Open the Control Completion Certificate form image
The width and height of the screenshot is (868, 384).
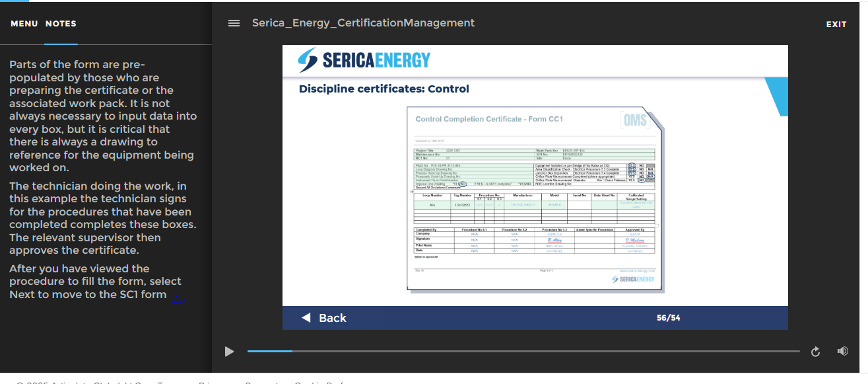tap(535, 199)
